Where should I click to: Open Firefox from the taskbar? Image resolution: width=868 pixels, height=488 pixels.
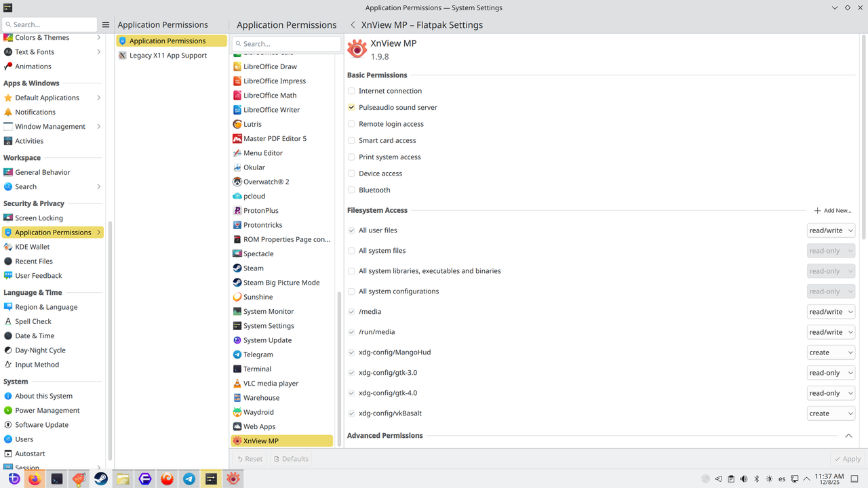(x=35, y=479)
